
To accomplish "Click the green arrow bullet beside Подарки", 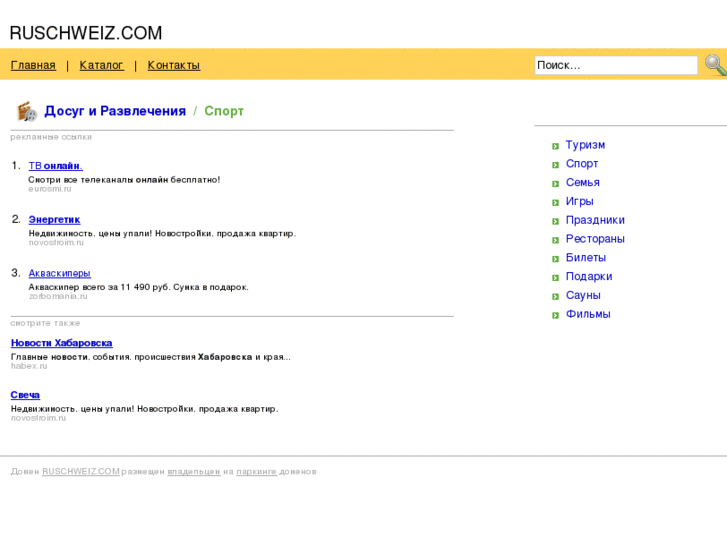I will coord(555,278).
